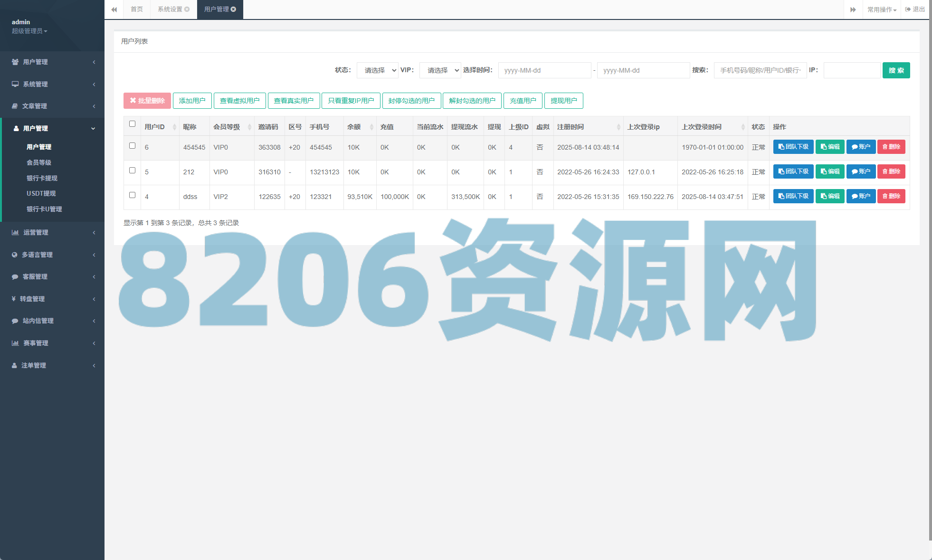Close the 系统设置 tab via its x icon
The image size is (932, 560).
point(187,9)
